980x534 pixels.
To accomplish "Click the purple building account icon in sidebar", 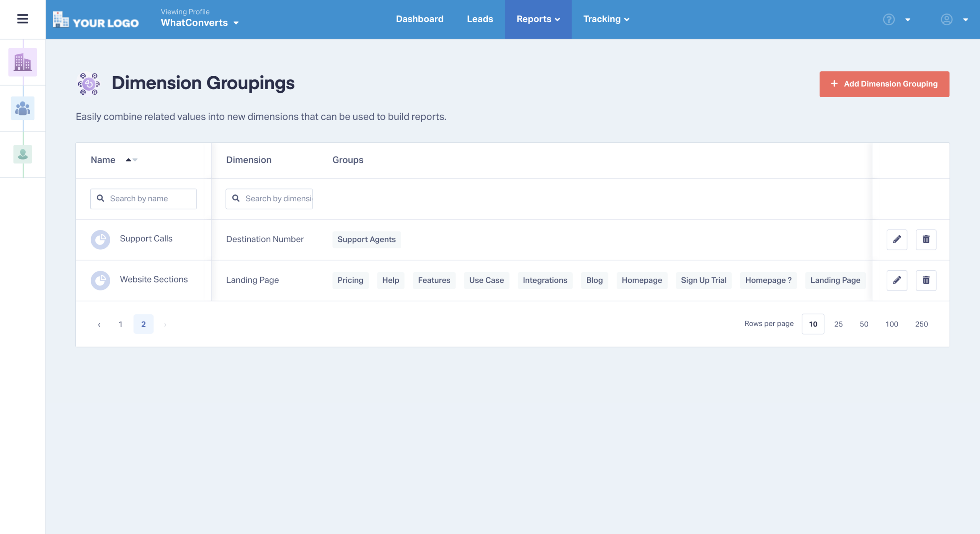I will click(x=23, y=62).
